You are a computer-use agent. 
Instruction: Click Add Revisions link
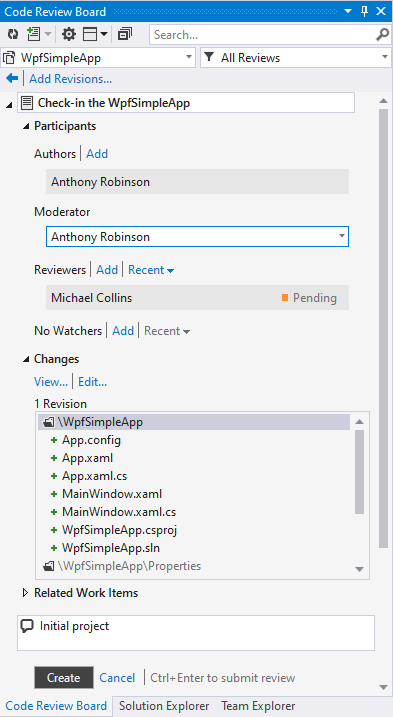pos(70,79)
